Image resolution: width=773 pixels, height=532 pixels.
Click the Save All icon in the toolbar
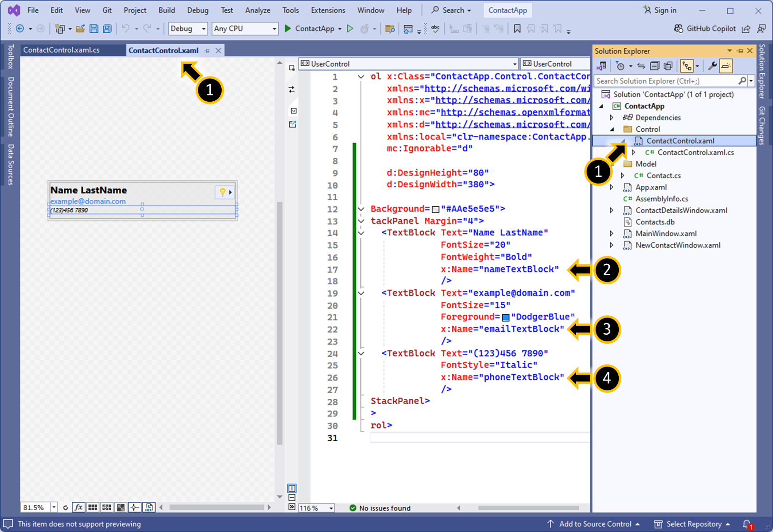107,29
